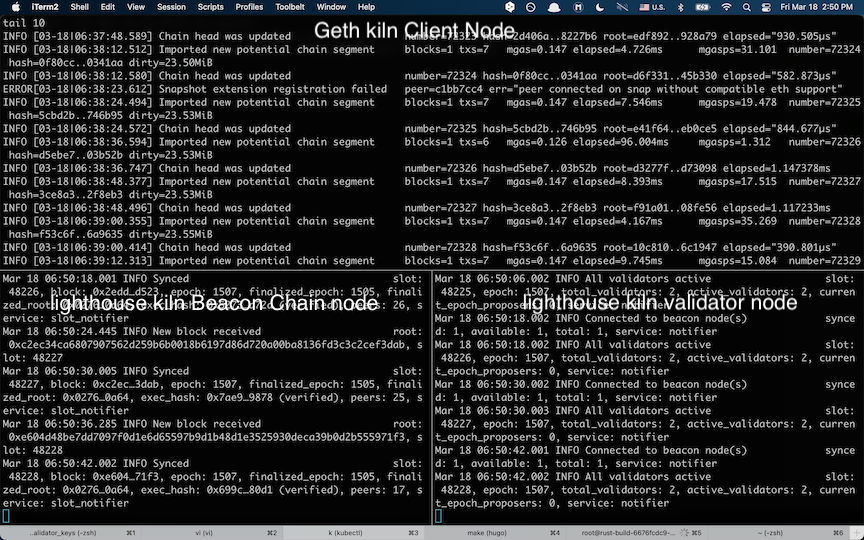Click 'number=72324 hash=0f80cc..0341aa' in Geth log

[x=499, y=76]
